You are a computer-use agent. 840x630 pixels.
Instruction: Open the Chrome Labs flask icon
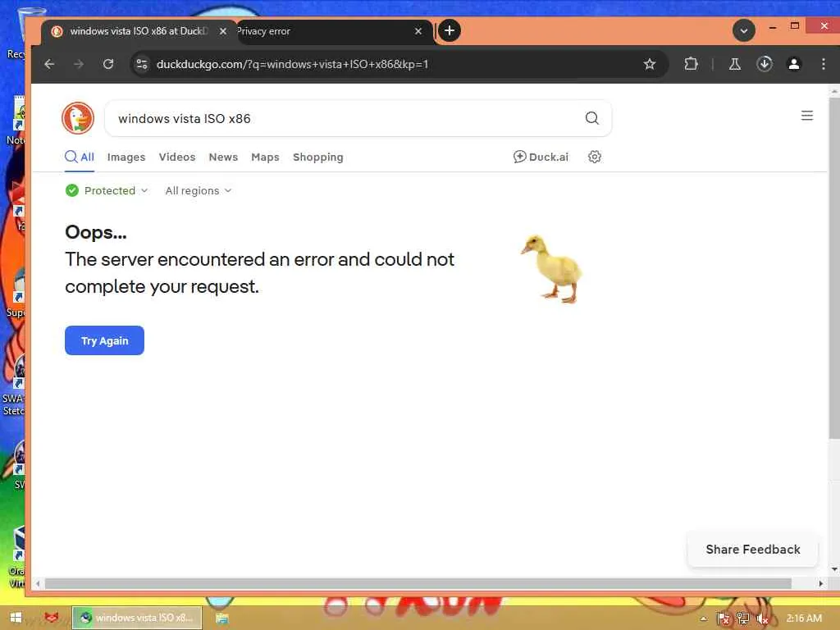(734, 64)
